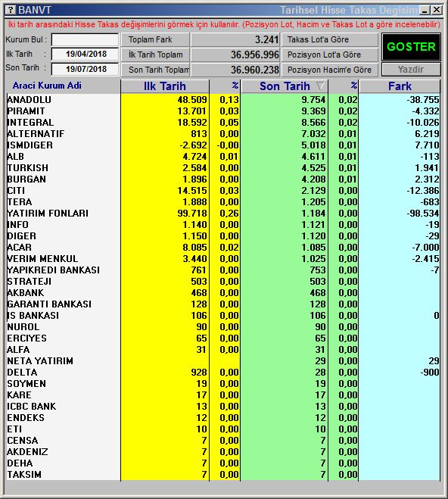448x499 pixels.
Task: Focus the Kurum Bul search field
Action: tap(85, 40)
